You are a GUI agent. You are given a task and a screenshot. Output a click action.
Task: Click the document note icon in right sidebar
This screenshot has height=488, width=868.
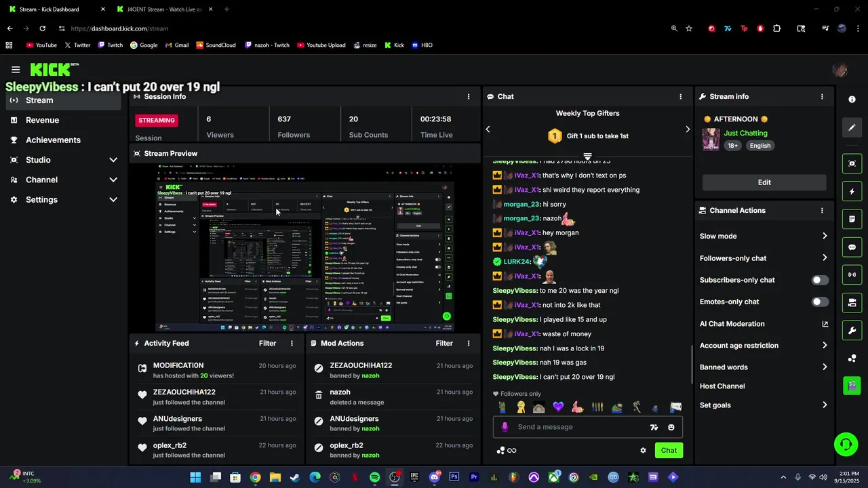852,220
